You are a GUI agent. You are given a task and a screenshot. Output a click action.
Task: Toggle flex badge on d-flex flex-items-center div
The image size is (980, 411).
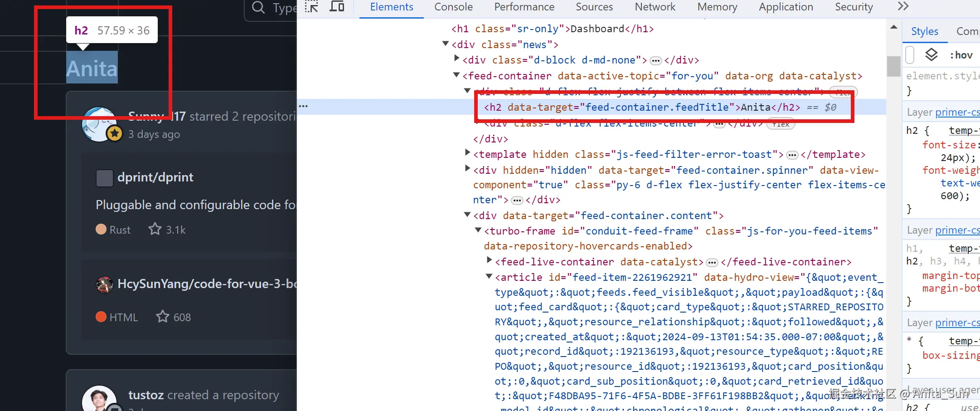[x=781, y=124]
